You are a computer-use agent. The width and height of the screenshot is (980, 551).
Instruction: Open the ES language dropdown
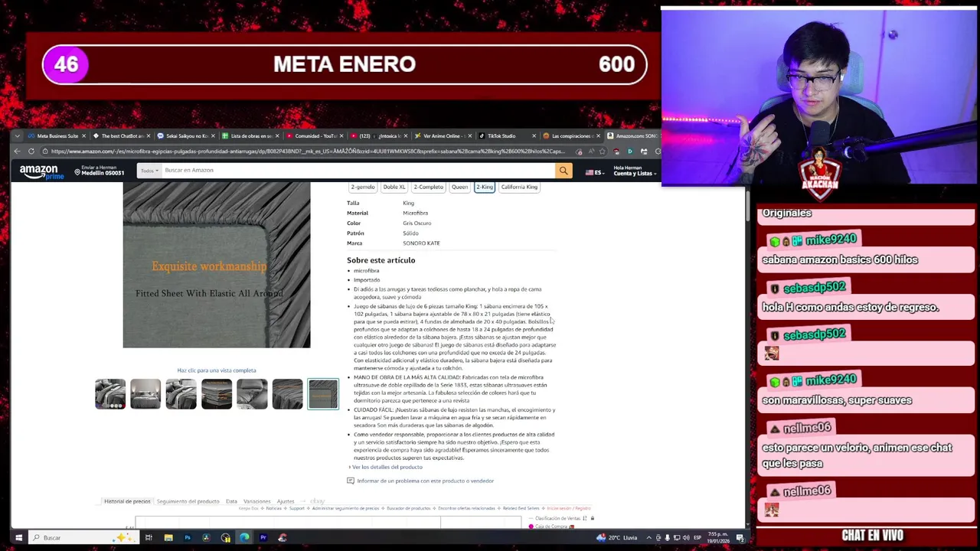(599, 173)
